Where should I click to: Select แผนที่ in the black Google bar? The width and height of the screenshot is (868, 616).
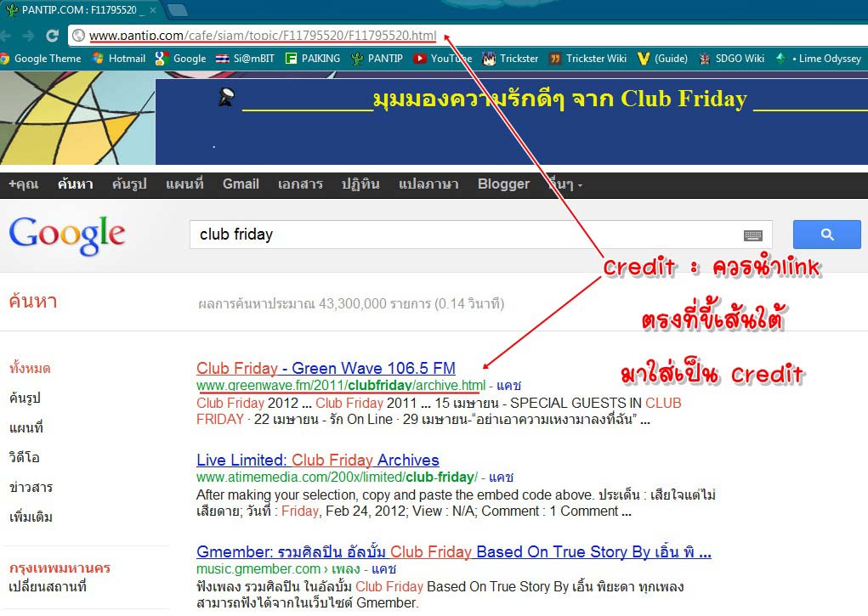(184, 184)
